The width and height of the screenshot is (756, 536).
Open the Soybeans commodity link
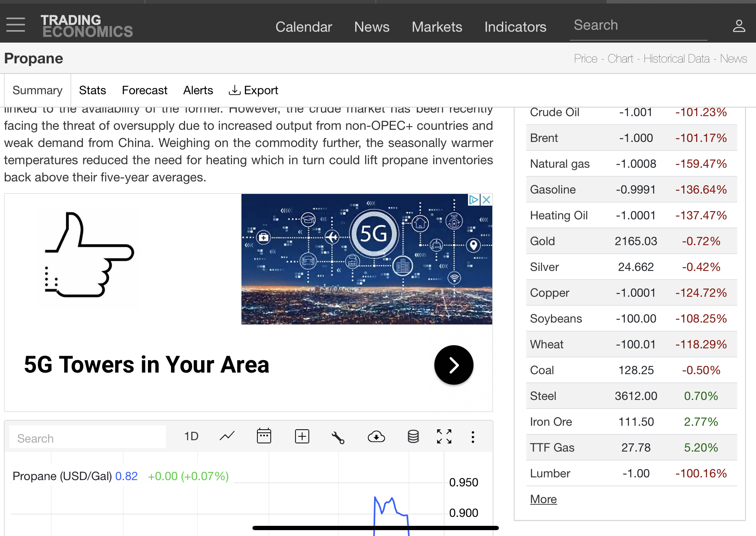coord(556,319)
